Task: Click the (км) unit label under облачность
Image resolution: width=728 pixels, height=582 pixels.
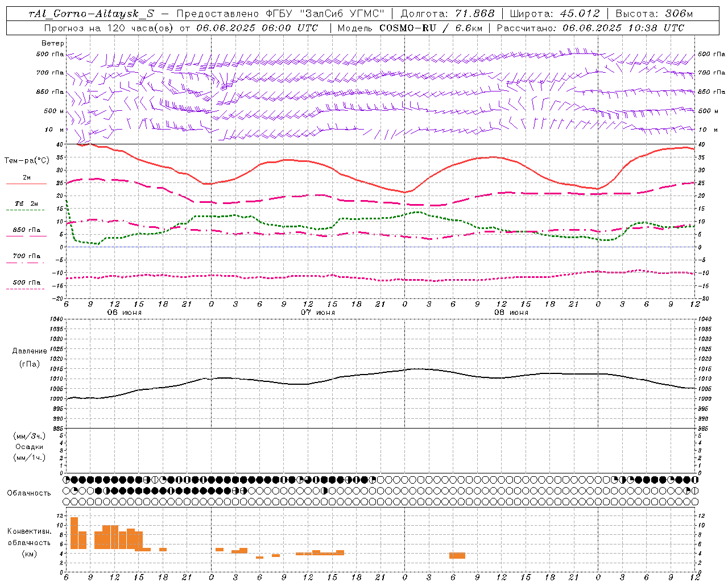Action: (30, 554)
